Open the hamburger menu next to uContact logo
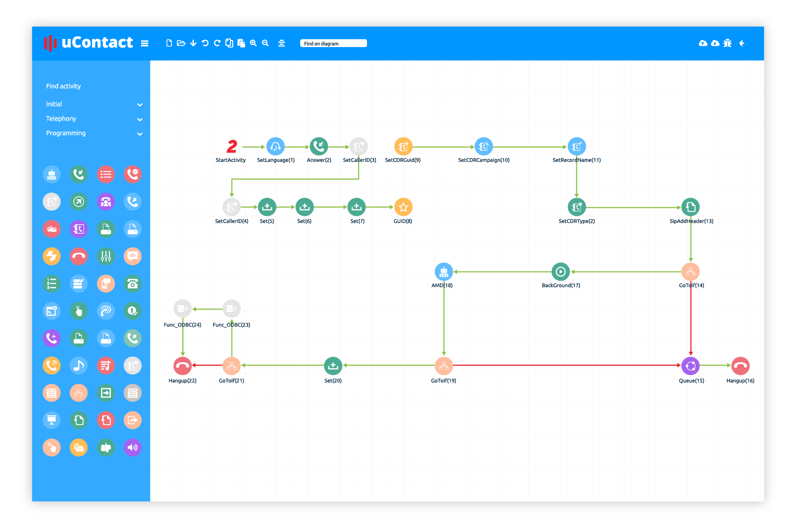 (145, 43)
